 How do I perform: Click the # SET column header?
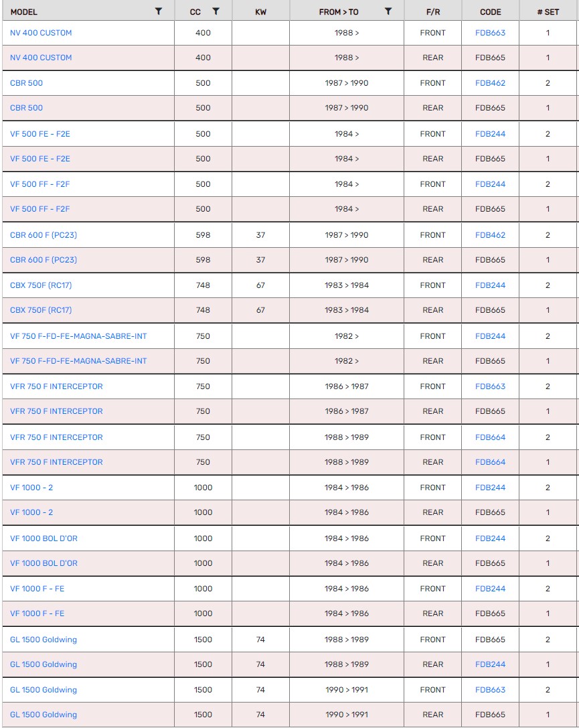point(548,12)
